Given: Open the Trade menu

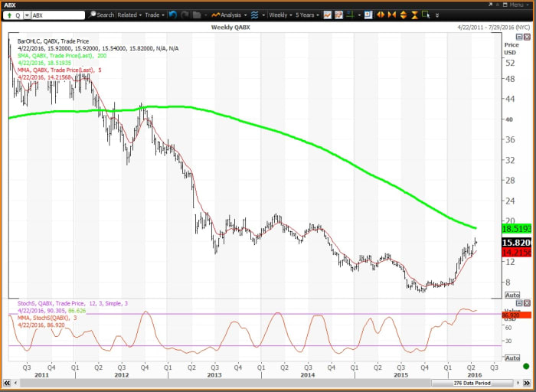Looking at the screenshot, I should click(x=155, y=15).
